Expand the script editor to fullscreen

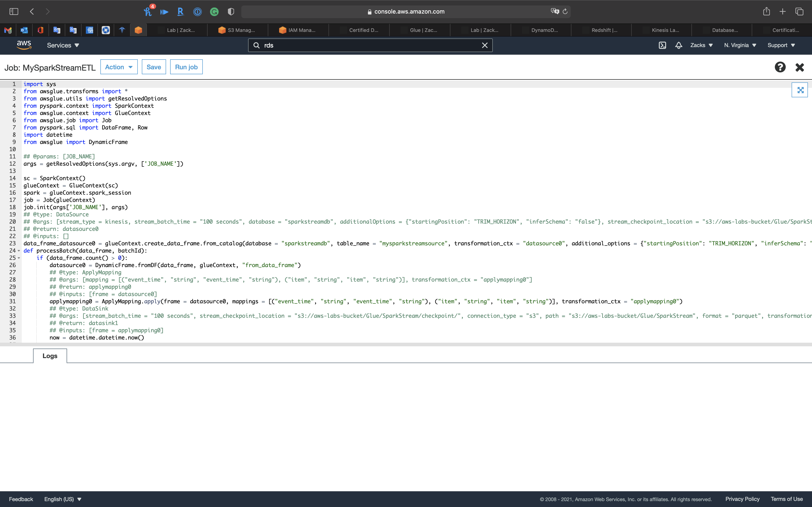(800, 90)
